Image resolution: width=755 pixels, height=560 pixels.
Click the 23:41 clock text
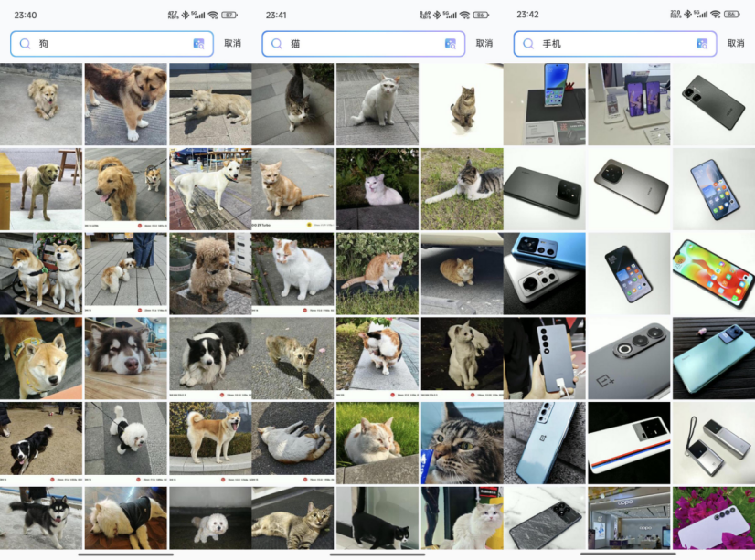pos(276,15)
